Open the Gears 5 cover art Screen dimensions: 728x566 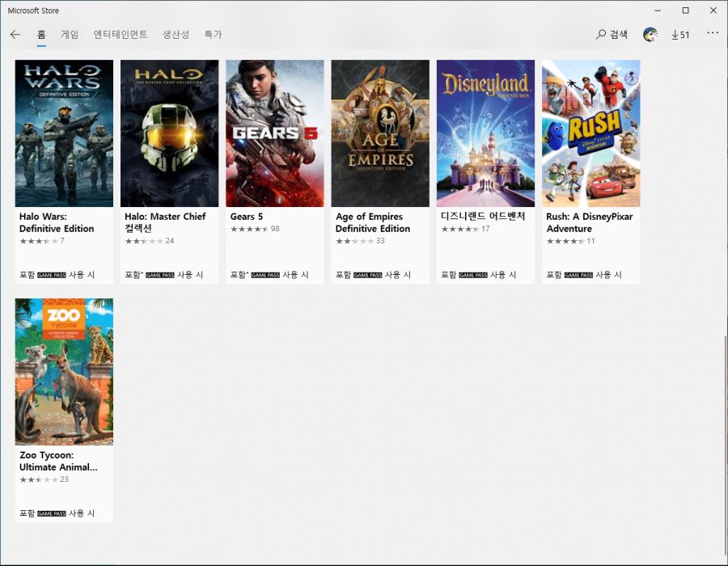pyautogui.click(x=275, y=133)
